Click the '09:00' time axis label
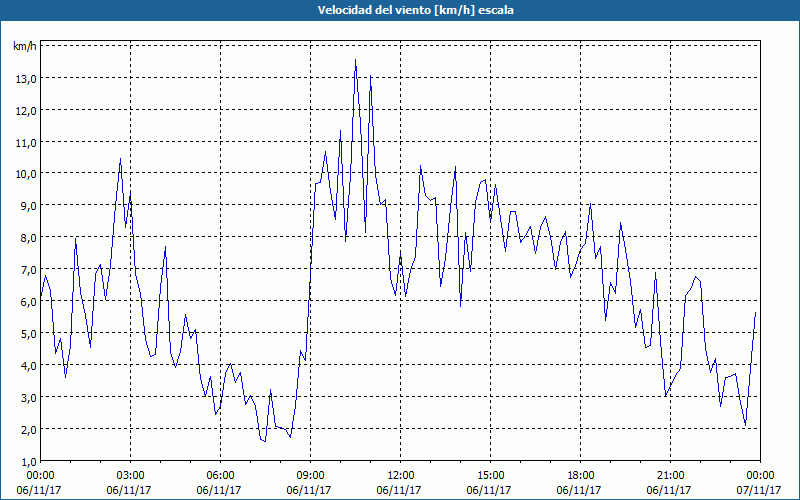The height and width of the screenshot is (500, 800). click(x=310, y=476)
